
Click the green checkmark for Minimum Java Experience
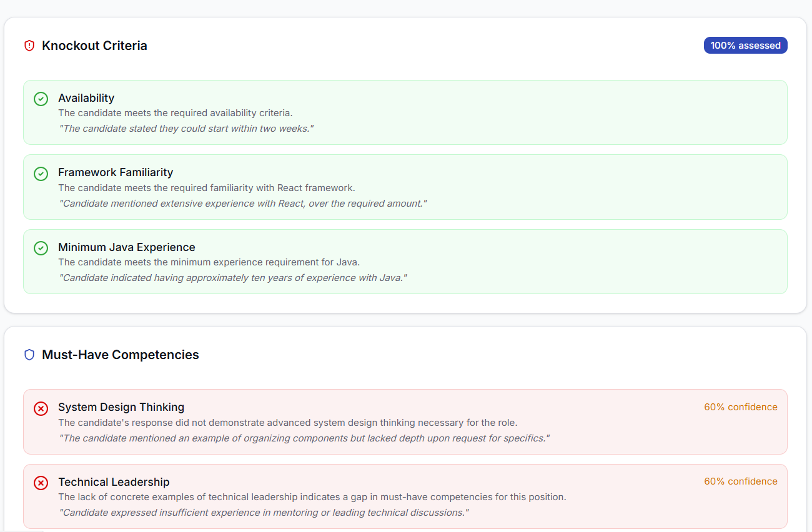point(41,248)
